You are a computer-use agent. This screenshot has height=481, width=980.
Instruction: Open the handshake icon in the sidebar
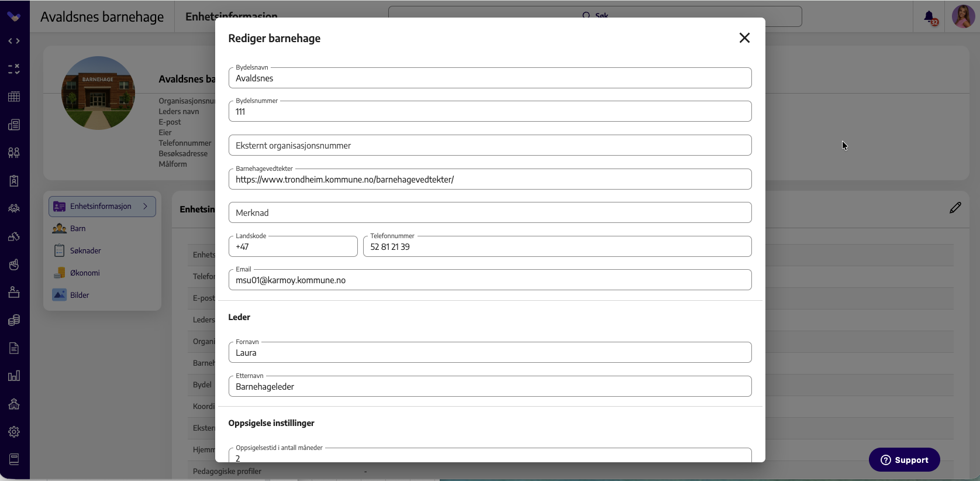point(14,236)
